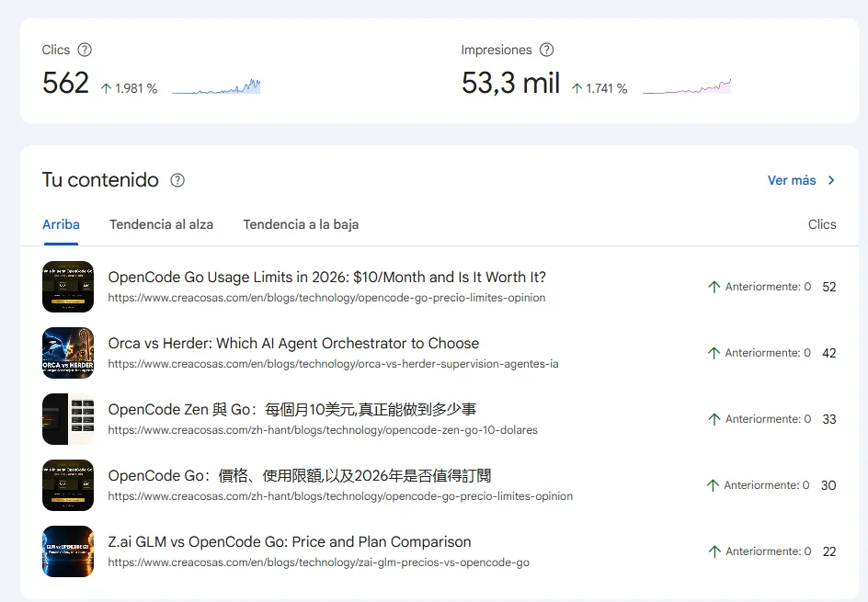Click thumbnail of OpenCode Go Usage Limits article
Screen dimensions: 868x602
coord(68,287)
